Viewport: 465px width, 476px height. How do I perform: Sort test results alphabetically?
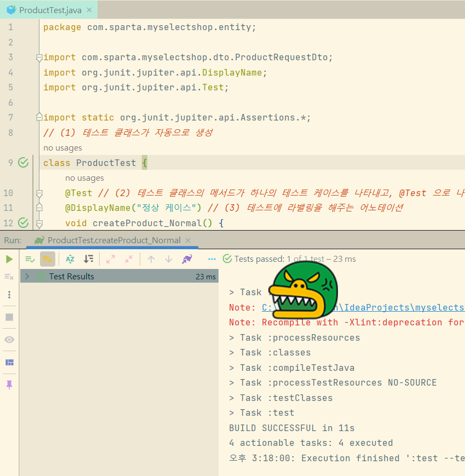pyautogui.click(x=70, y=259)
